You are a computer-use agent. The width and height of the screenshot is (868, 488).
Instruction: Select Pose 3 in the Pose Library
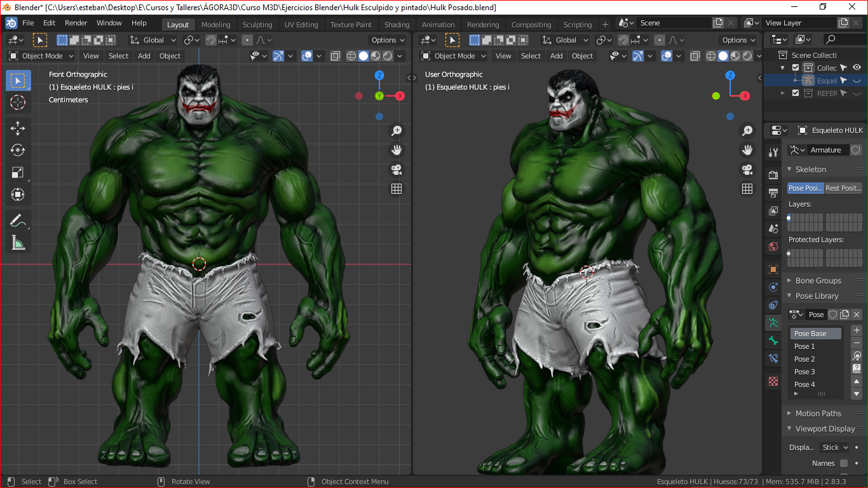click(x=804, y=372)
